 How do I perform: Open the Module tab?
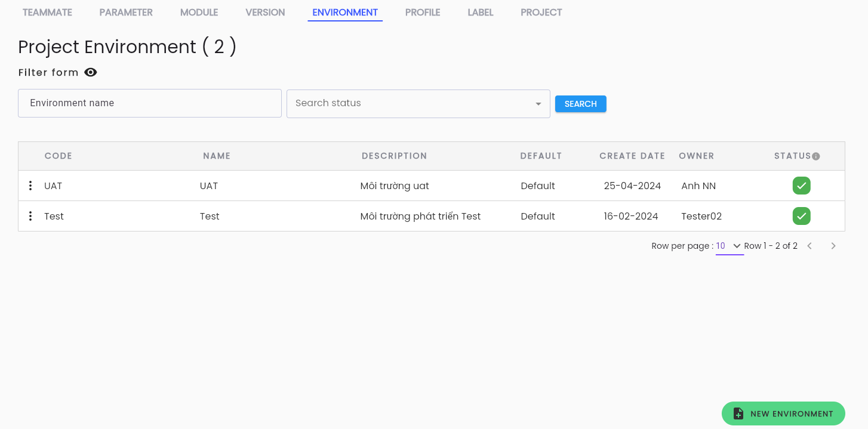(199, 13)
